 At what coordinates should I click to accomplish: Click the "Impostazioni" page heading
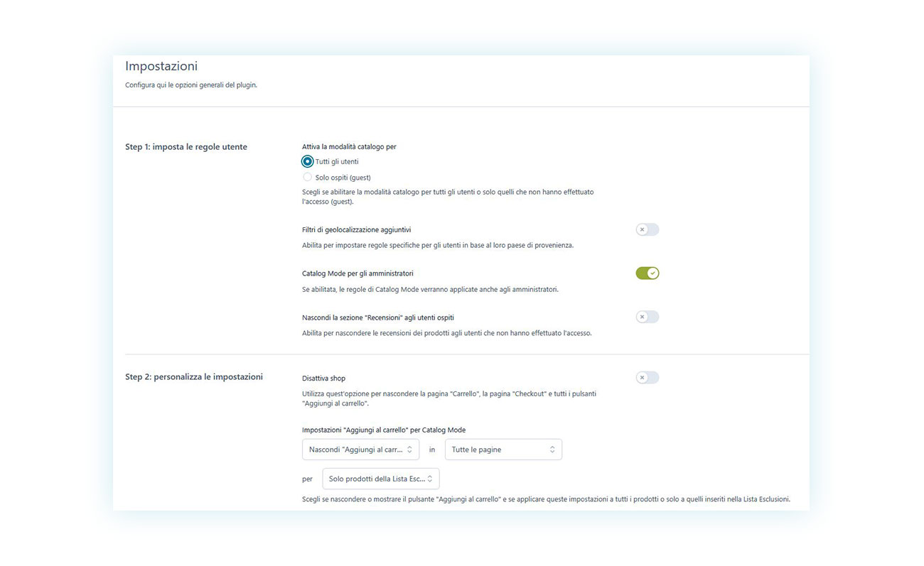(x=161, y=66)
